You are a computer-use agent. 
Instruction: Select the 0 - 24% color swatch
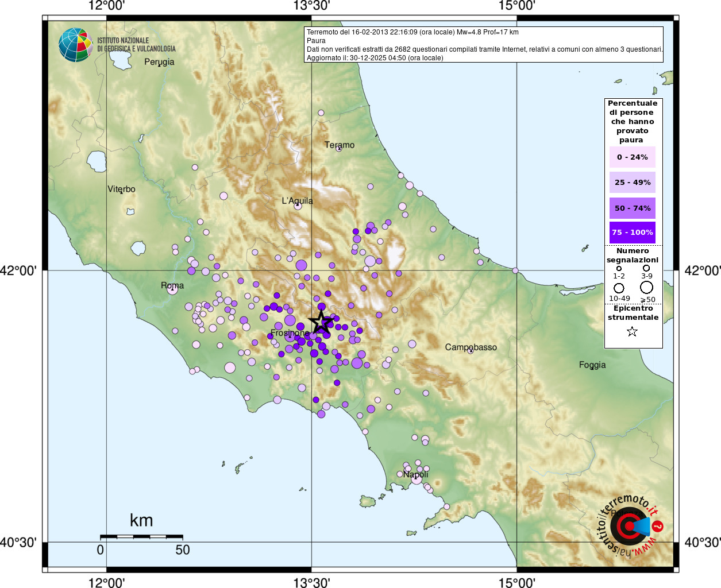click(x=632, y=157)
